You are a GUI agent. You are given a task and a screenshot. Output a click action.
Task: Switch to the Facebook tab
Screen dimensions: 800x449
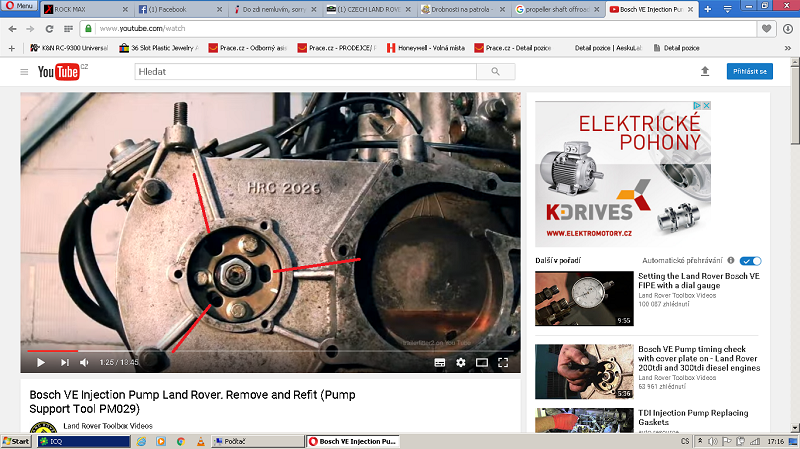[180, 9]
